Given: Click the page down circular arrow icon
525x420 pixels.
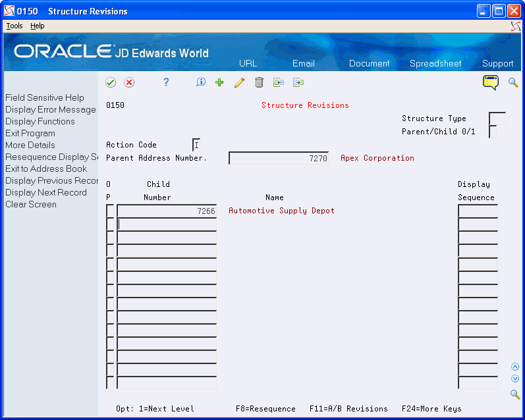Looking at the screenshot, I should tap(515, 379).
